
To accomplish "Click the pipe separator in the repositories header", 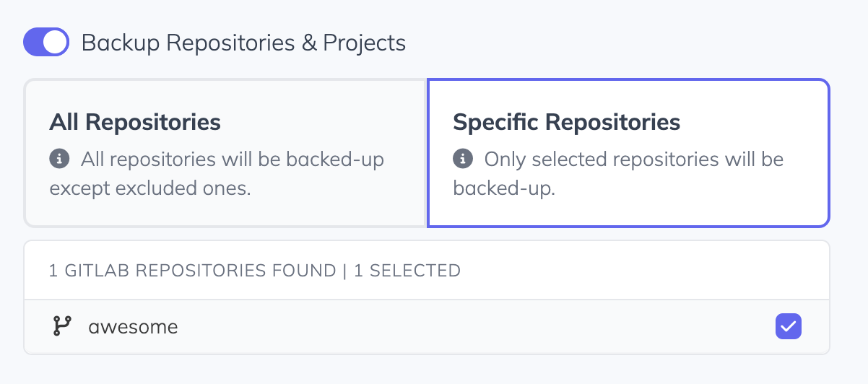I will tap(345, 271).
